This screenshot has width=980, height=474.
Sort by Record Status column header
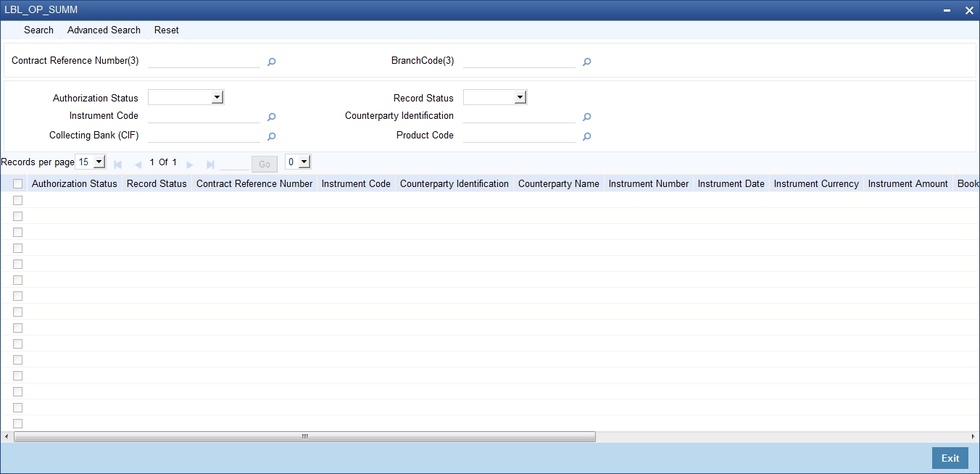point(157,183)
